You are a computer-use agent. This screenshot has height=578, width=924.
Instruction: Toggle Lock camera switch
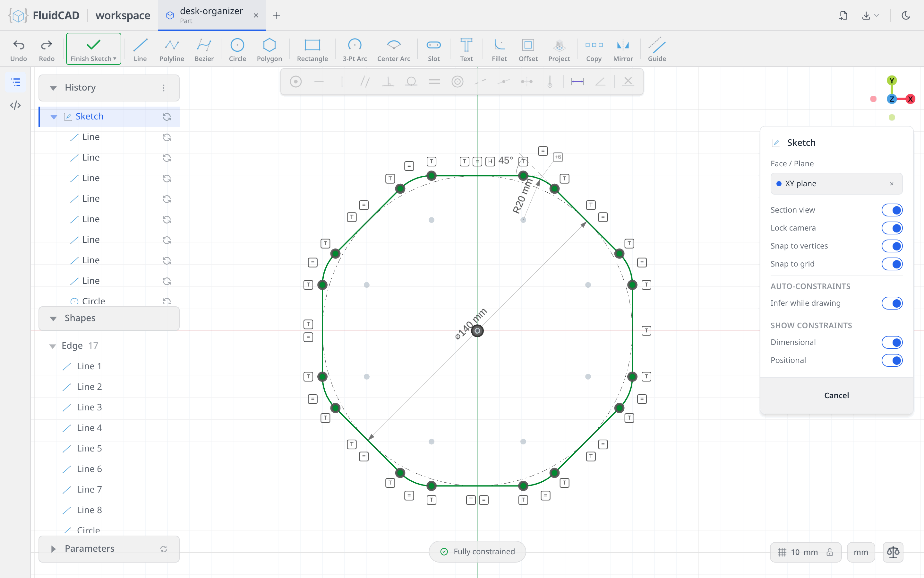(892, 228)
